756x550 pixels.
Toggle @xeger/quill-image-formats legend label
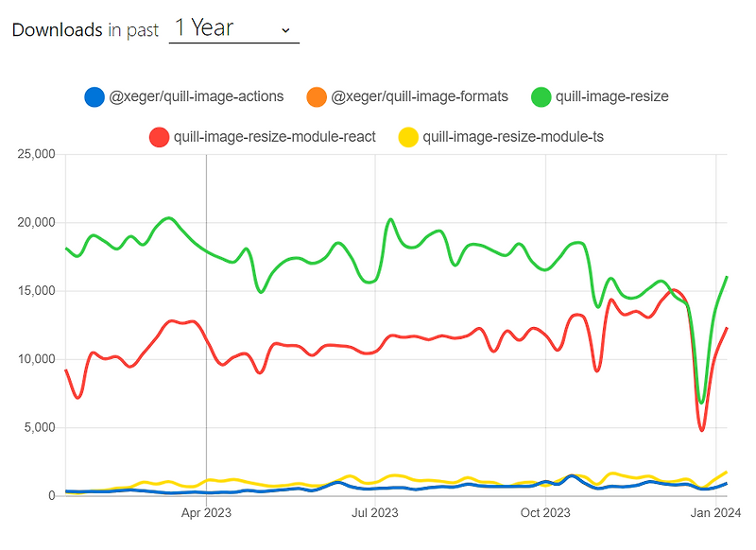pos(420,97)
